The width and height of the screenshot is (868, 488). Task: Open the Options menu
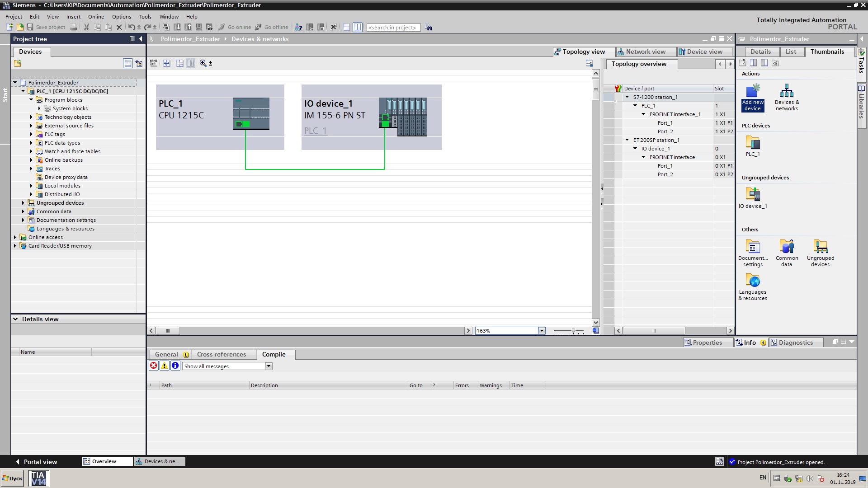[x=122, y=17]
